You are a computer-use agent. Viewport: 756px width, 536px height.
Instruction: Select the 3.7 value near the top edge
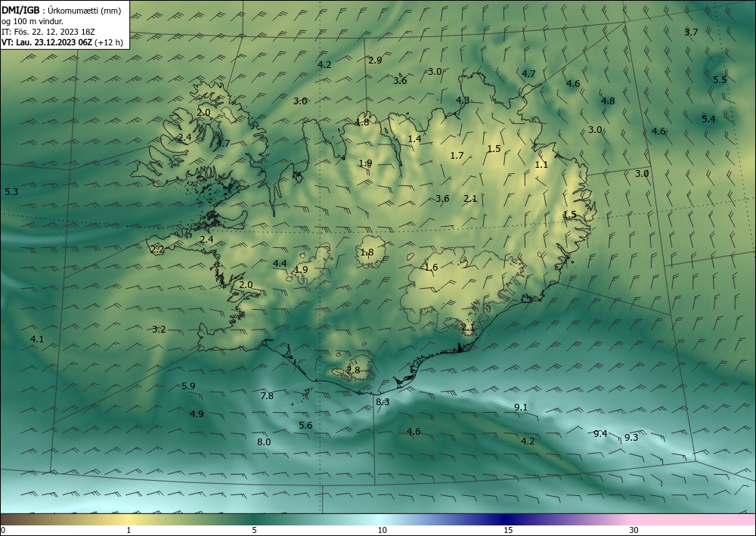coord(692,33)
